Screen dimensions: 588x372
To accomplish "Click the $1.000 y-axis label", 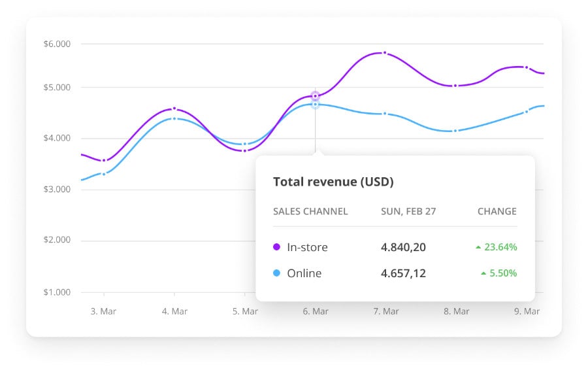I will point(57,292).
